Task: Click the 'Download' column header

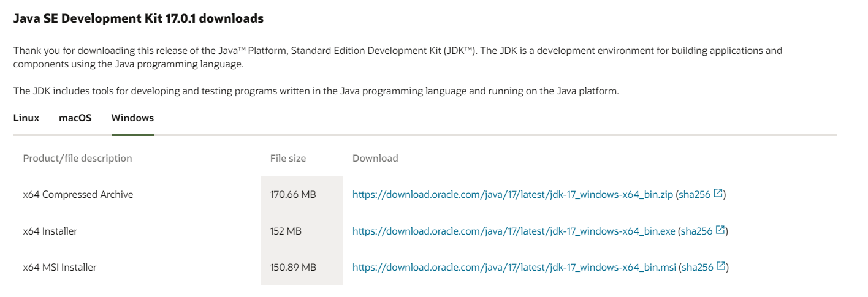Action: tap(375, 158)
